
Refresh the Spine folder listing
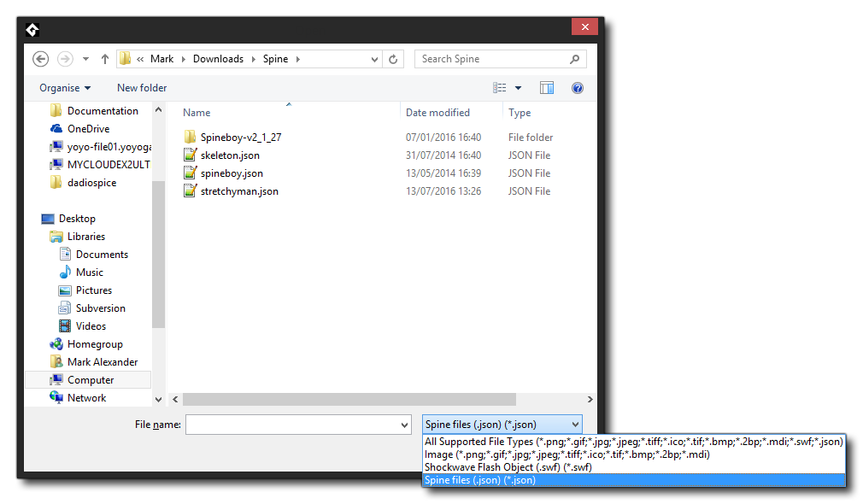(x=393, y=59)
